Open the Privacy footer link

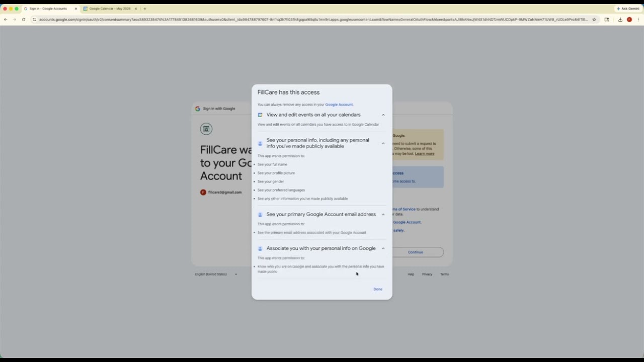pyautogui.click(x=427, y=275)
